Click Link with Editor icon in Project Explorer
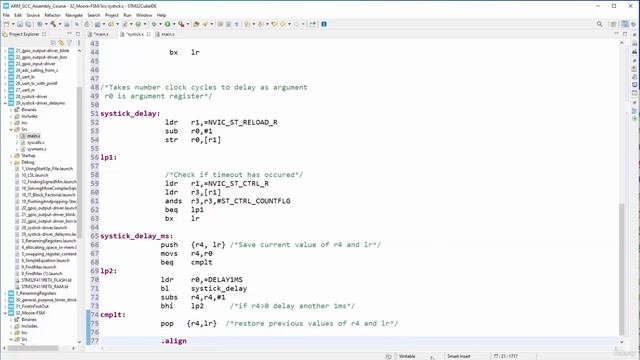The height and width of the screenshot is (360, 640). [x=61, y=43]
